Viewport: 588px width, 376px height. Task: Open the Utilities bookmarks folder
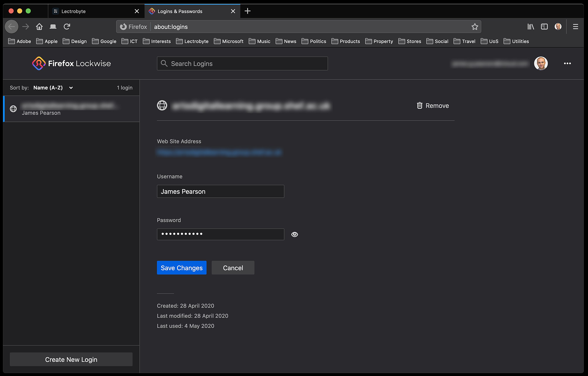click(516, 41)
